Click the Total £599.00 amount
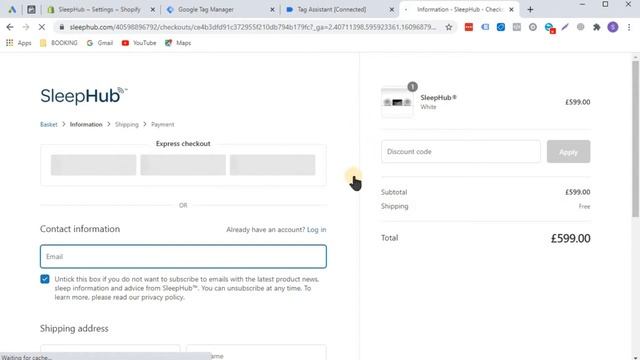The width and height of the screenshot is (640, 360). pyautogui.click(x=570, y=238)
